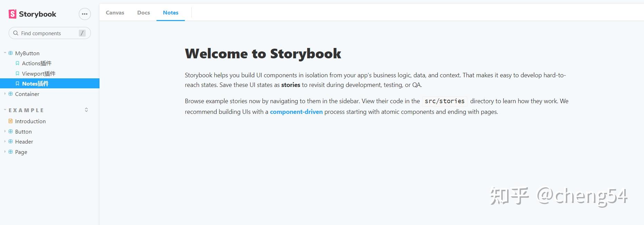Select the Viewport插件 story
Image resolution: width=644 pixels, height=225 pixels.
(50, 74)
